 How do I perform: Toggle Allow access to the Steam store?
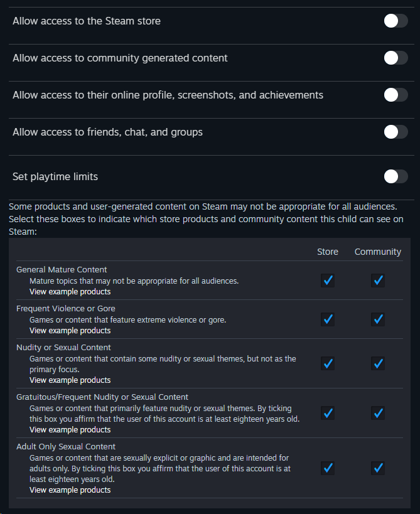[x=396, y=21]
